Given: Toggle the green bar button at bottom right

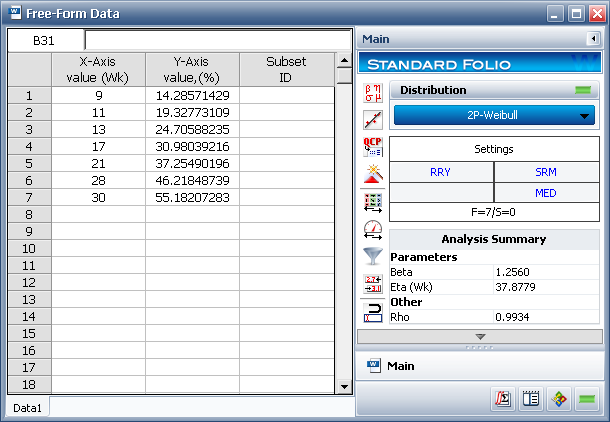Looking at the screenshot, I should click(x=587, y=398).
